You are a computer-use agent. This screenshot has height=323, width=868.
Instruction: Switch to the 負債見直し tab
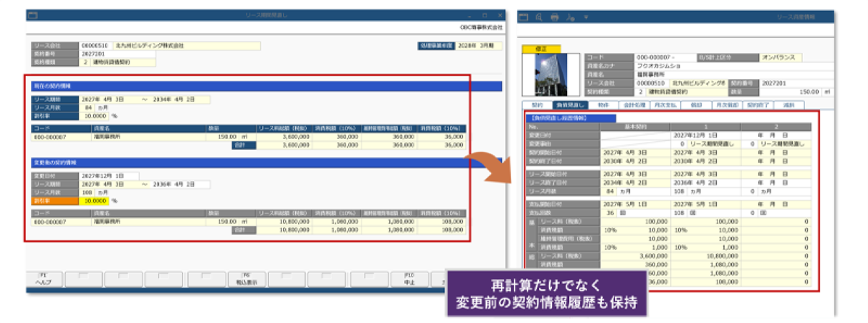569,105
